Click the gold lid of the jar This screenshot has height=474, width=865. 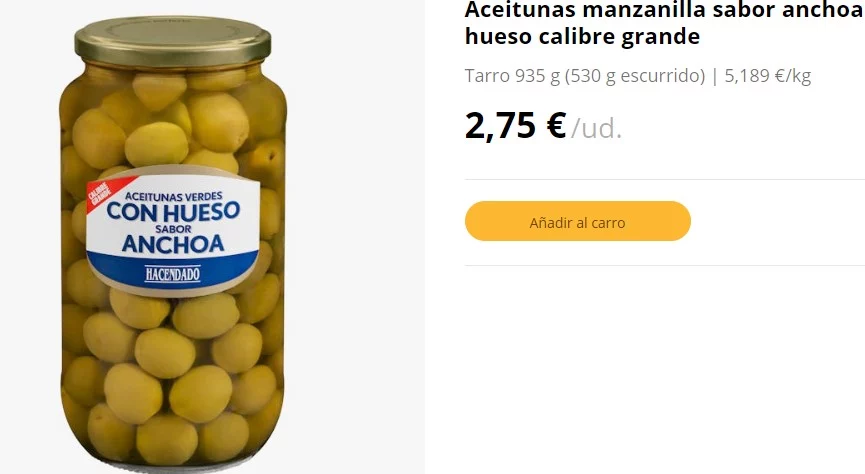173,40
